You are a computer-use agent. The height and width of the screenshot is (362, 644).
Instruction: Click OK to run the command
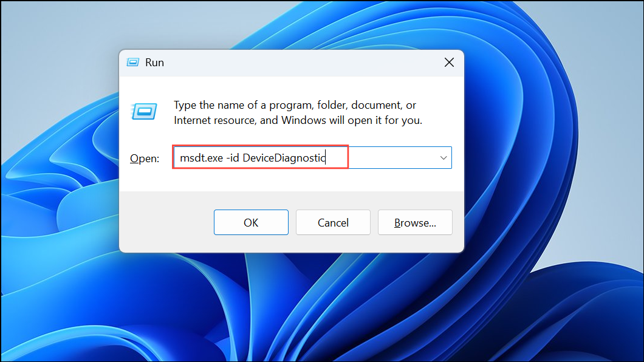251,222
